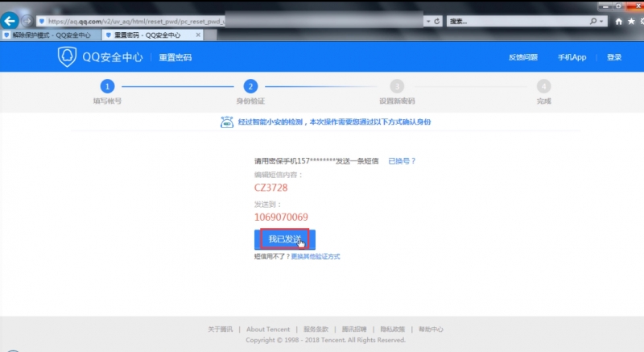Click the browser back arrow button
The height and width of the screenshot is (352, 644).
(x=10, y=21)
